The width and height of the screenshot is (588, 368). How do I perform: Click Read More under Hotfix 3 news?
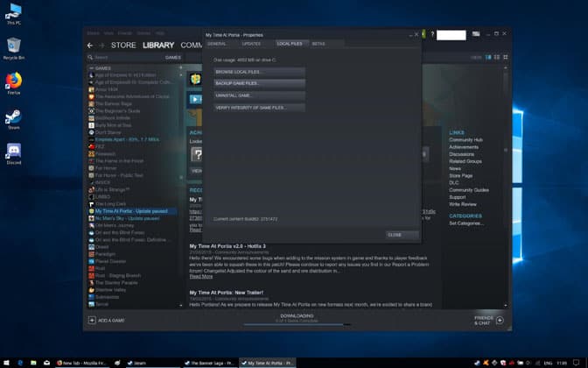coord(201,276)
